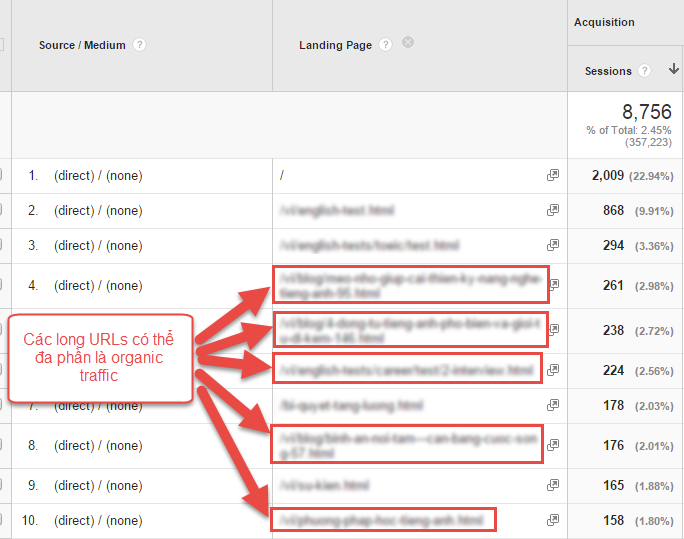Click help icon beside Sessions header
The width and height of the screenshot is (684, 539).
click(x=644, y=71)
